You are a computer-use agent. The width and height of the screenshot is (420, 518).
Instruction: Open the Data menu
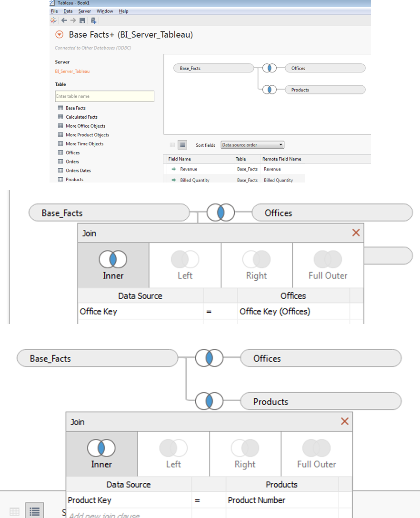pos(68,11)
